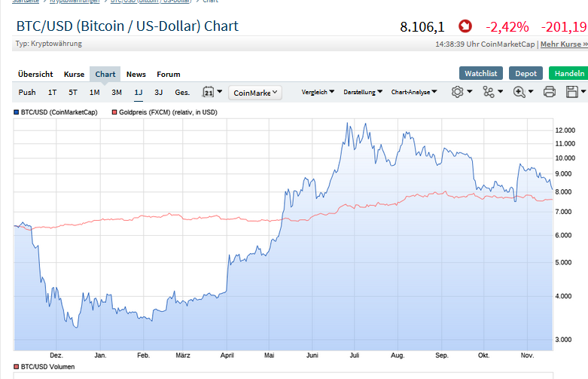Select the 3M time range
588x379 pixels.
pyautogui.click(x=117, y=93)
